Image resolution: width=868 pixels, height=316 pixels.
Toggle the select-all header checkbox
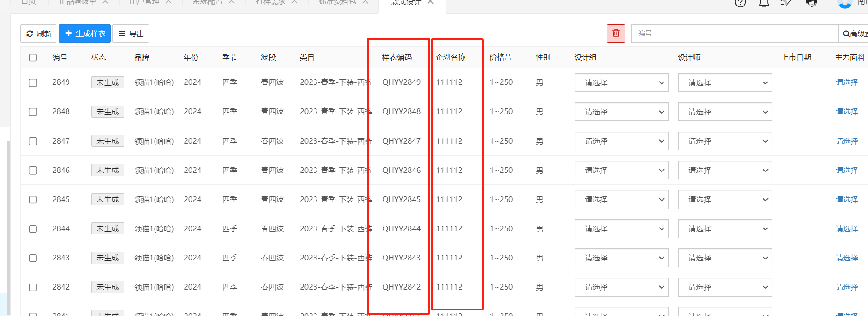tap(33, 57)
